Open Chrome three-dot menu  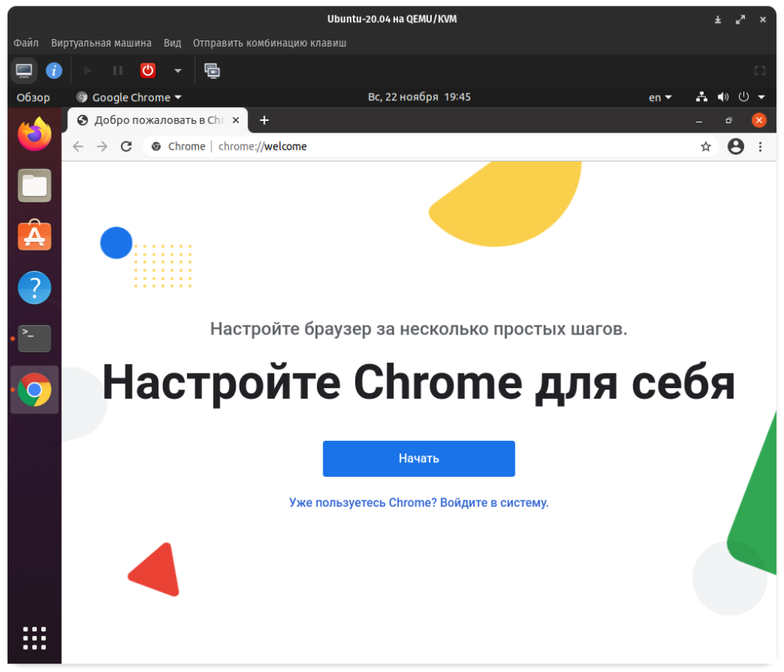point(759,146)
